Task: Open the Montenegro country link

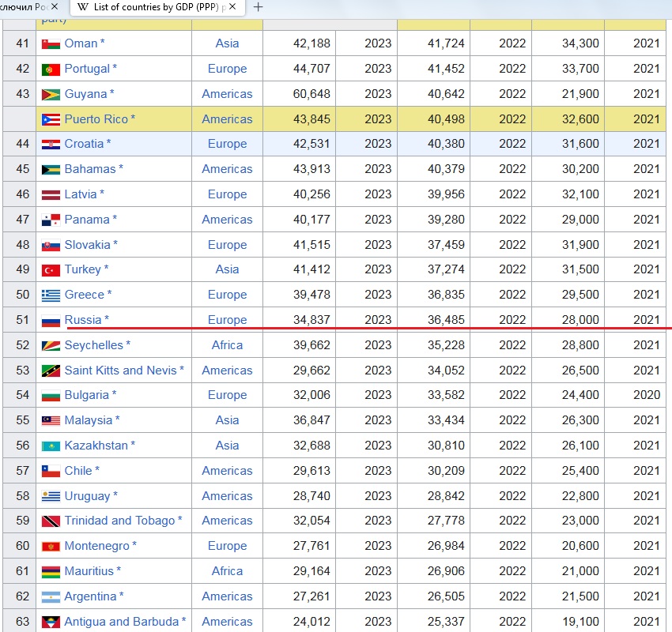Action: click(97, 546)
